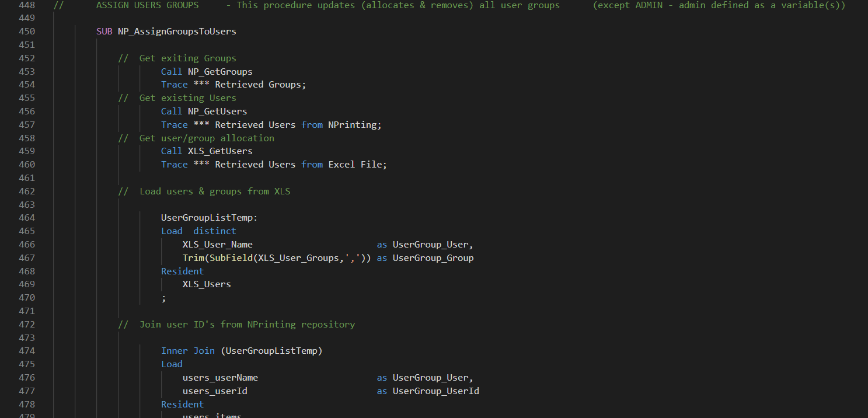Screen dimensions: 868x418
Task: Click the UserGroup_UserId alias
Action: point(436,391)
